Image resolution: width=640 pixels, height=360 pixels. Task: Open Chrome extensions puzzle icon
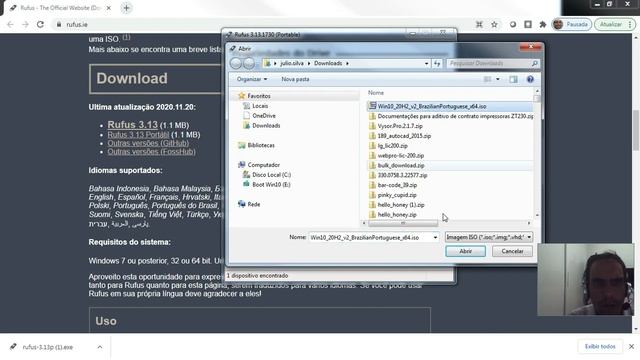pos(542,24)
